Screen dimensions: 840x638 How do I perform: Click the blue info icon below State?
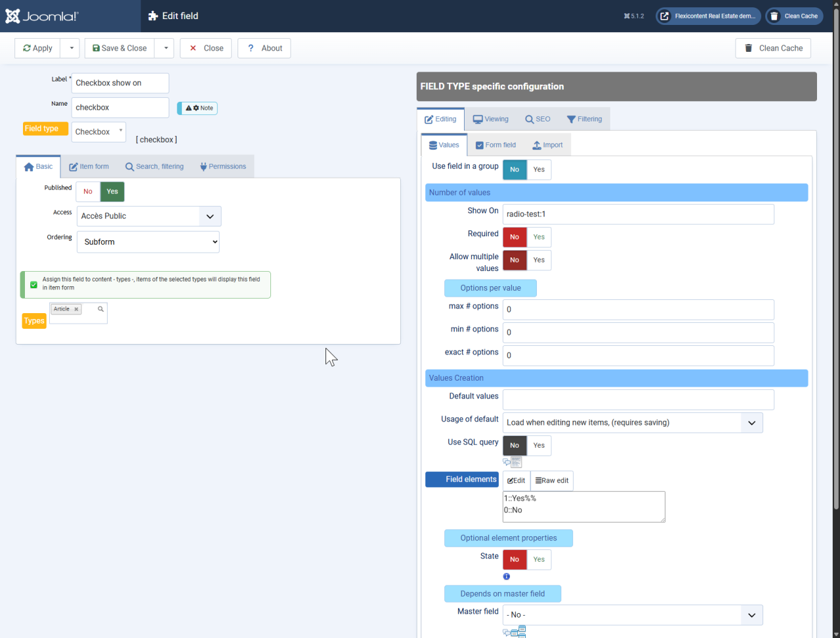pos(507,576)
